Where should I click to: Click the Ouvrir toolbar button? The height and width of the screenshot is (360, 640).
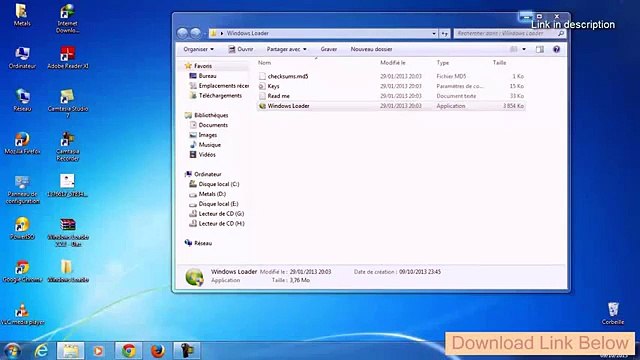coord(241,49)
